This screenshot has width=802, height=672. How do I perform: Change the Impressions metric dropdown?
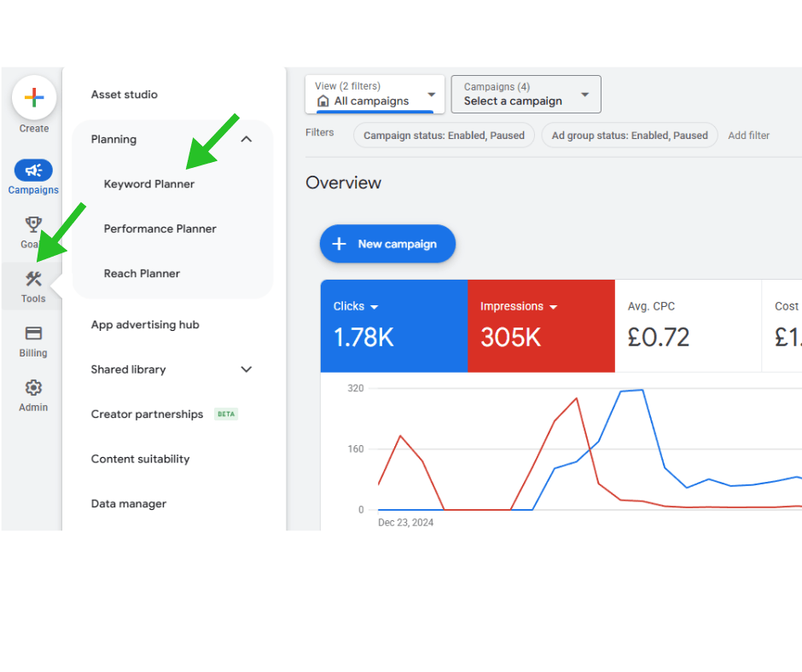coord(553,307)
